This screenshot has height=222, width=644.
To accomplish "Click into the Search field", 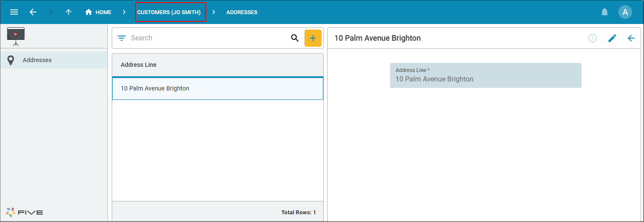I will [x=208, y=38].
